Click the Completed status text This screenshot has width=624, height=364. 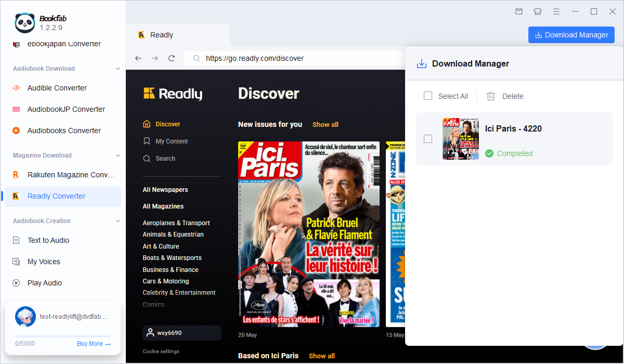coord(515,153)
